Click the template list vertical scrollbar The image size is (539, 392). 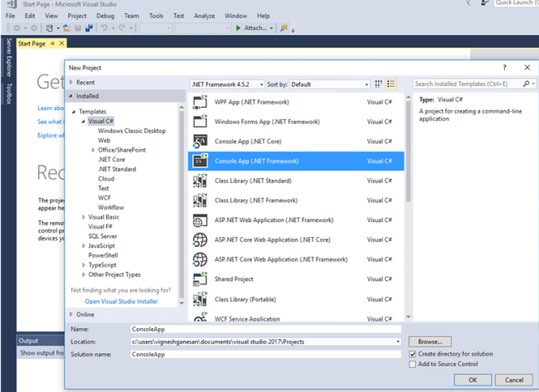(x=408, y=151)
